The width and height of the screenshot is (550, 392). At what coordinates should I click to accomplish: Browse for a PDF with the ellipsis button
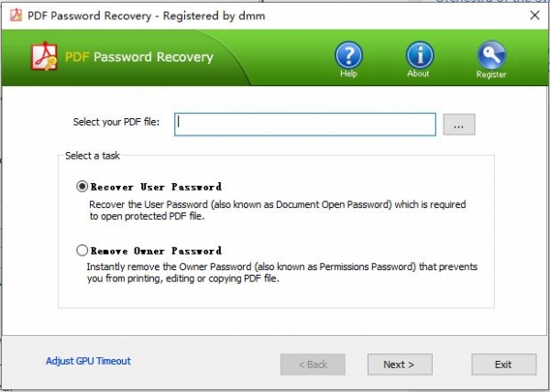click(x=459, y=124)
